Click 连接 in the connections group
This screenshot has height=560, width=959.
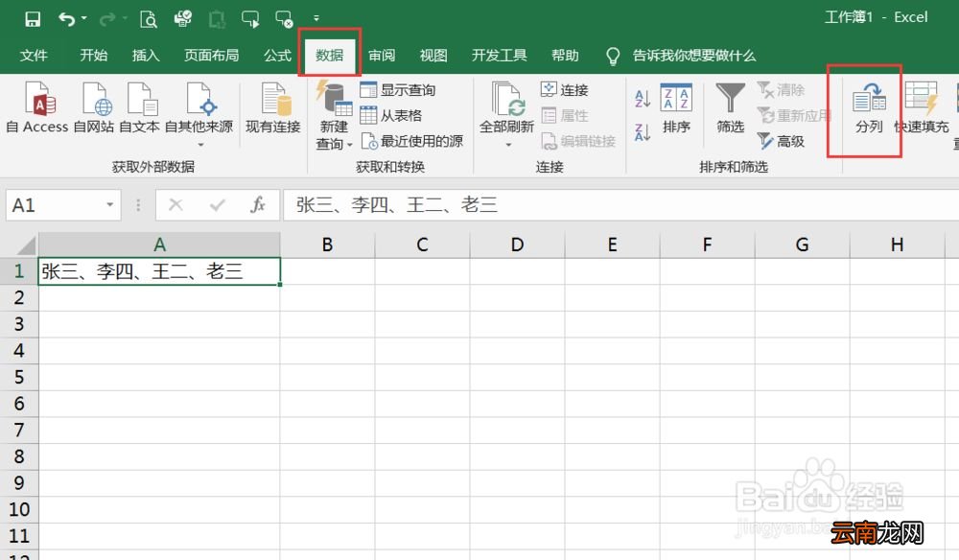[x=565, y=90]
